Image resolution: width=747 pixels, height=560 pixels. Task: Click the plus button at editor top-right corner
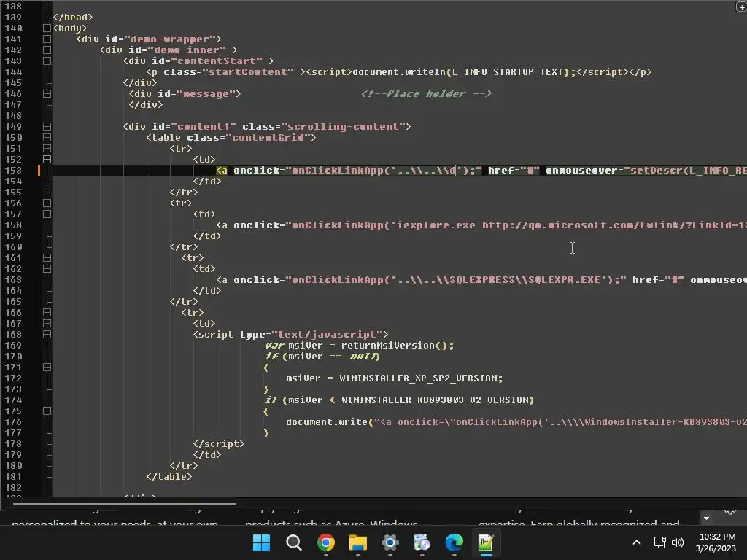click(741, 7)
